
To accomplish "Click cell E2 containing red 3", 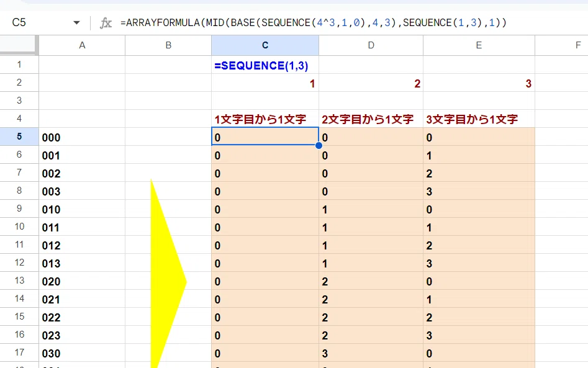I will pos(479,83).
